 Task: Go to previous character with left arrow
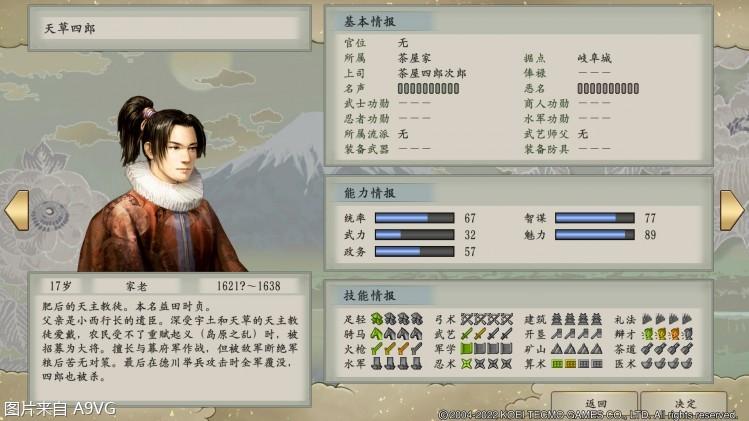click(17, 210)
